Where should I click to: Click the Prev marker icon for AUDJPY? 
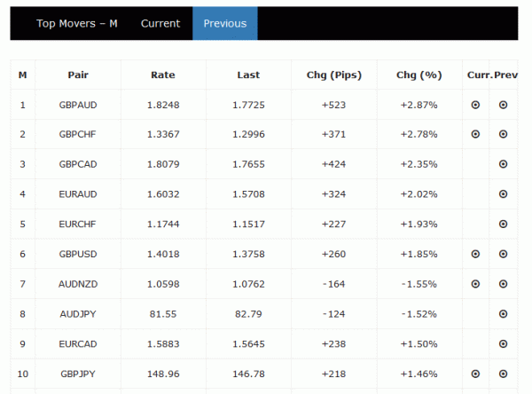(504, 313)
